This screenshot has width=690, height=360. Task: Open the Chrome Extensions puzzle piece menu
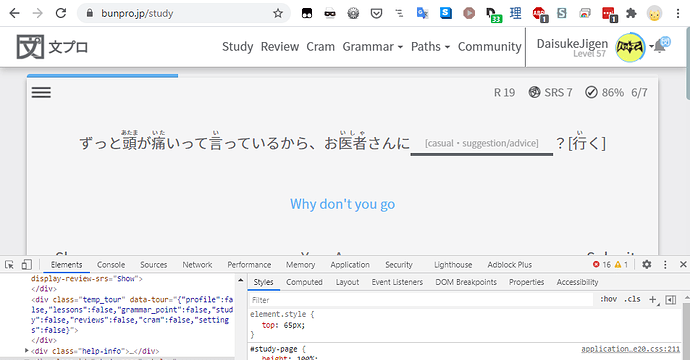(x=631, y=13)
